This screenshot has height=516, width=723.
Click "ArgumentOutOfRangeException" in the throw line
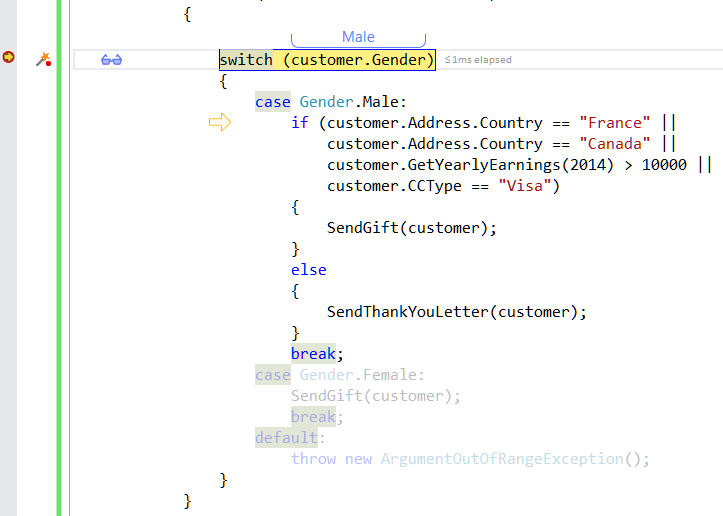[502, 459]
